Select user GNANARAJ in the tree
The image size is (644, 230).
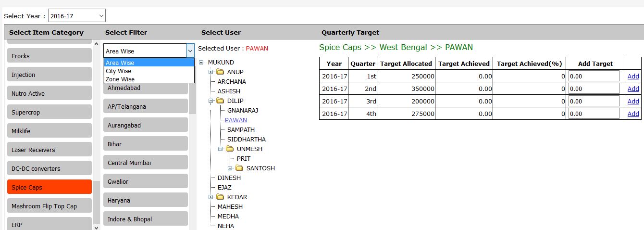point(243,111)
